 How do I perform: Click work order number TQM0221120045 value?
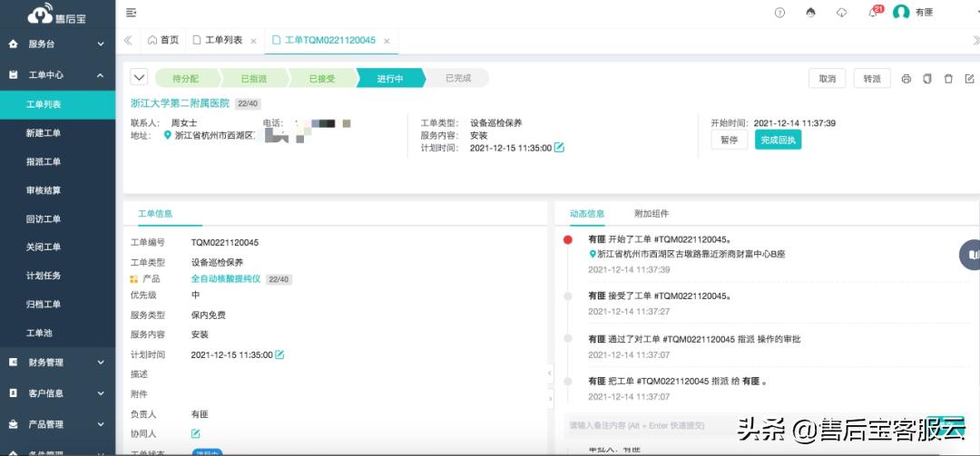click(x=225, y=242)
